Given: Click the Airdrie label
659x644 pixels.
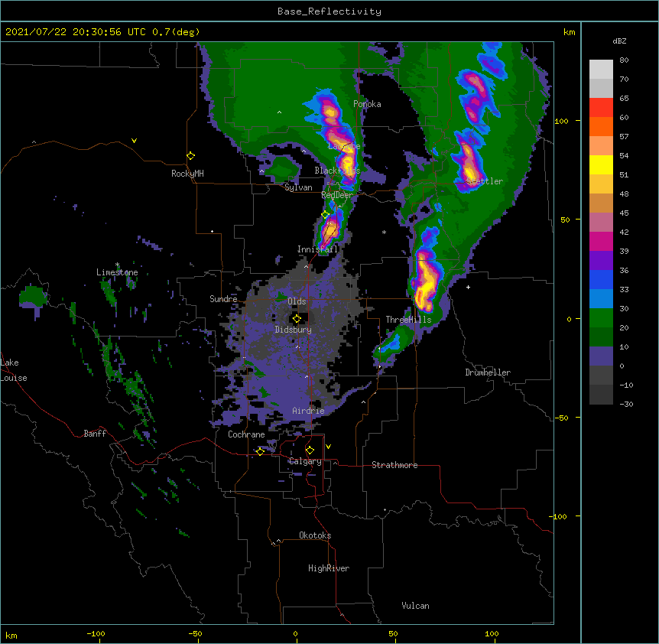Looking at the screenshot, I should tap(309, 411).
